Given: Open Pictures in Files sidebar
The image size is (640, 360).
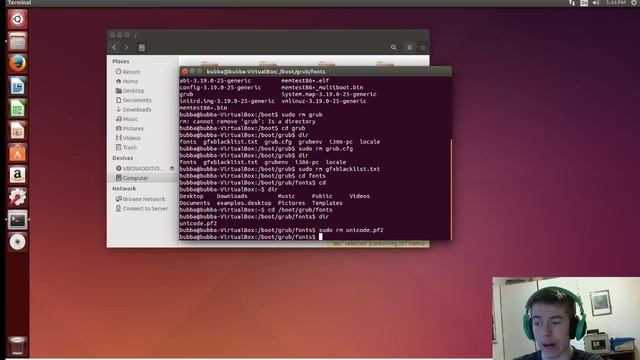Looking at the screenshot, I should (130, 128).
